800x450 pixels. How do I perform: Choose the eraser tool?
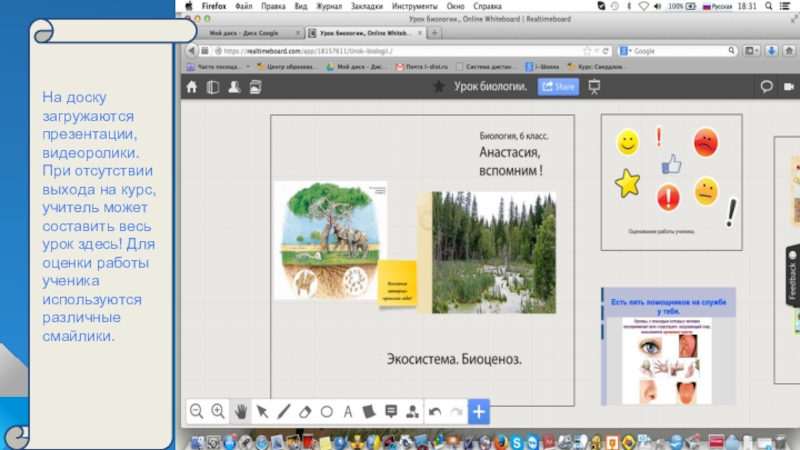tap(305, 411)
